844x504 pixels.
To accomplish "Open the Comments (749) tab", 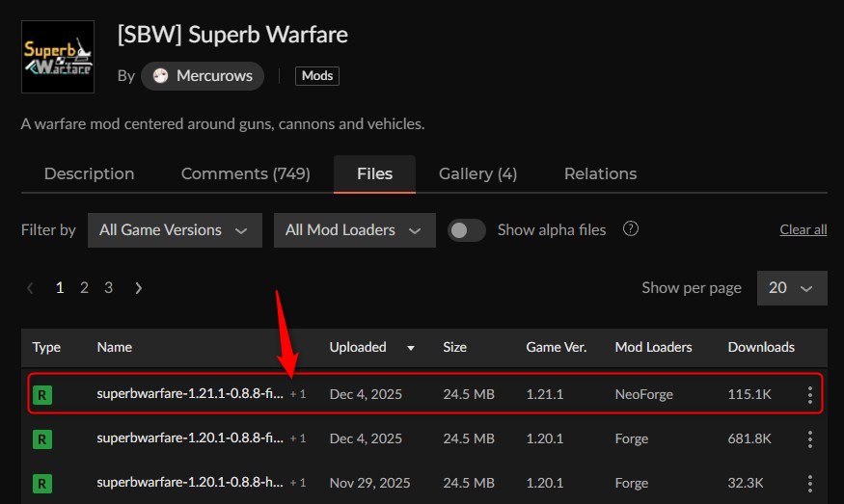I will coord(245,174).
